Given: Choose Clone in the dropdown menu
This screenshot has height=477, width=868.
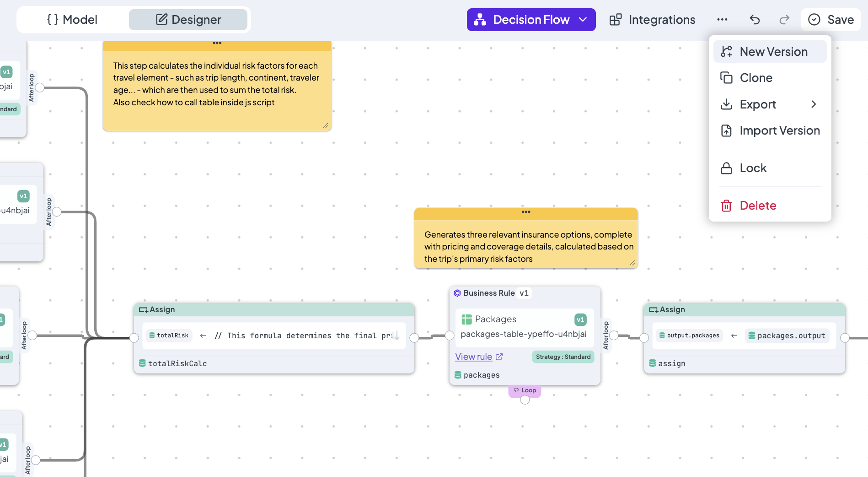Looking at the screenshot, I should pyautogui.click(x=756, y=78).
